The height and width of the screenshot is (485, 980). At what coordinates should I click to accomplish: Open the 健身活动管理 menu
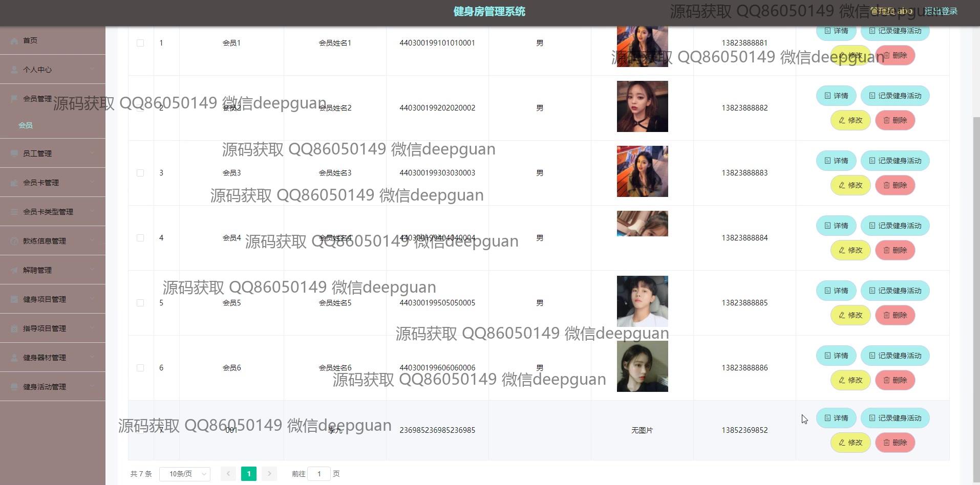(x=52, y=387)
